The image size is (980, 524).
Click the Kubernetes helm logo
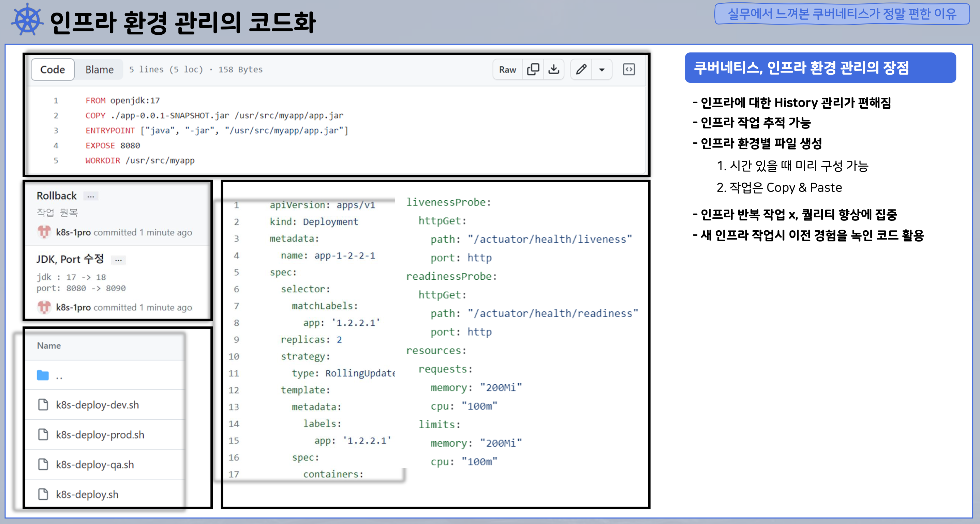[x=27, y=20]
